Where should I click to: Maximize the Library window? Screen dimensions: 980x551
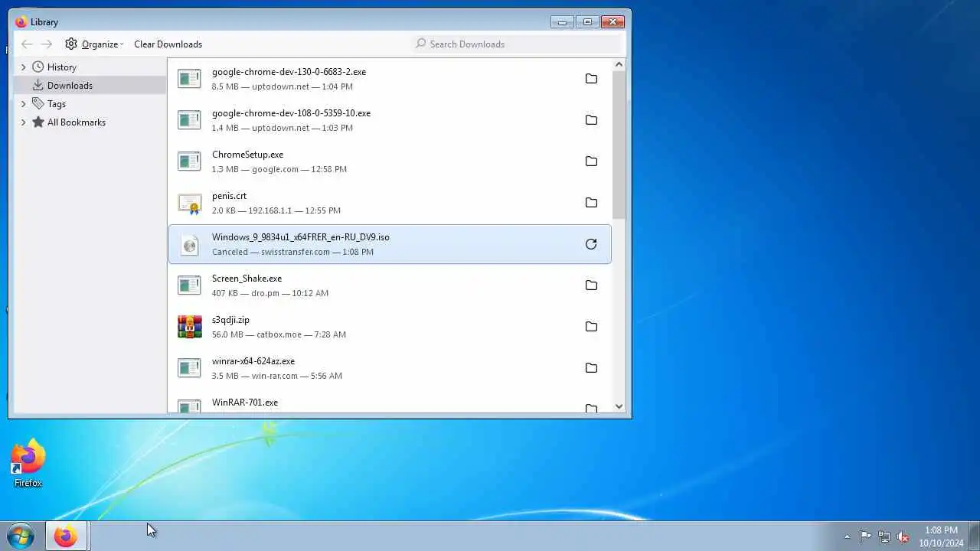[587, 21]
